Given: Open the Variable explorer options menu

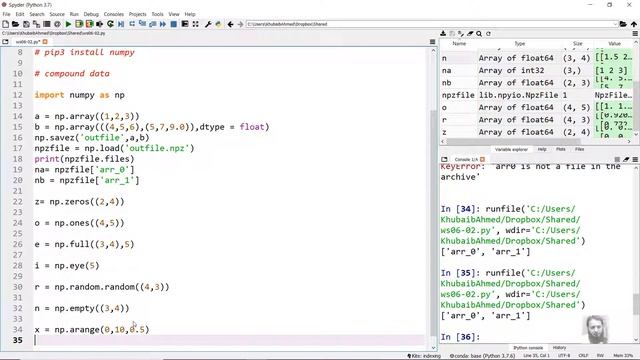Looking at the screenshot, I should 635,34.
